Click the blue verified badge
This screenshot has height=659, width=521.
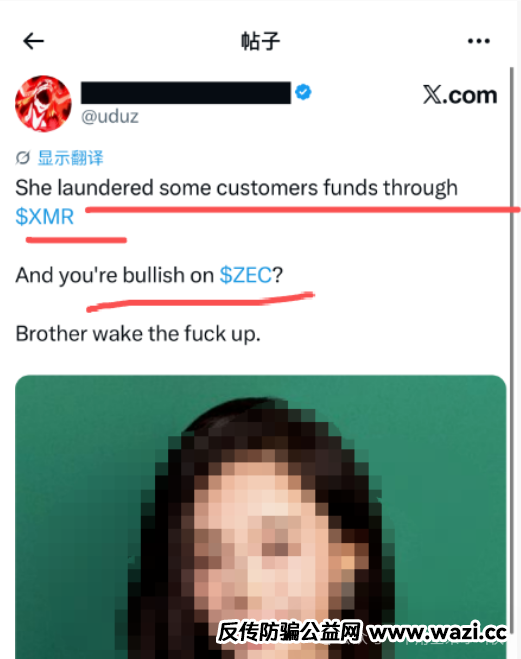click(303, 92)
